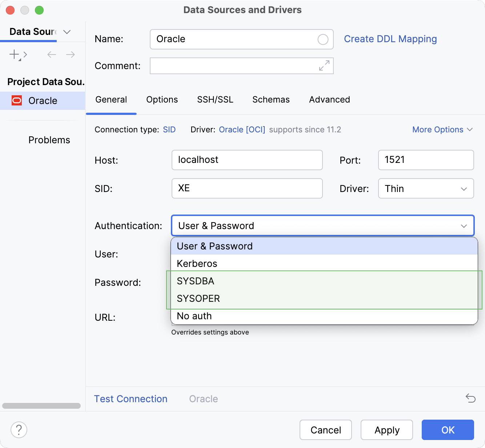Add a new data source with plus icon
The height and width of the screenshot is (448, 485).
pyautogui.click(x=15, y=55)
